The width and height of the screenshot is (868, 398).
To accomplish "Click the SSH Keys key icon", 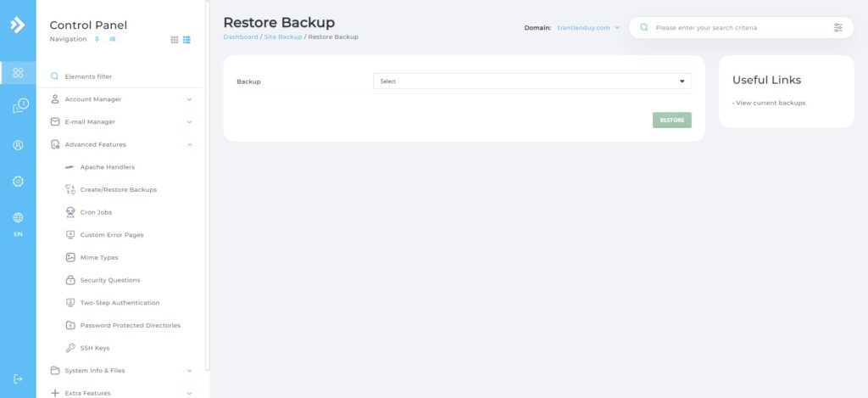I will pos(70,348).
